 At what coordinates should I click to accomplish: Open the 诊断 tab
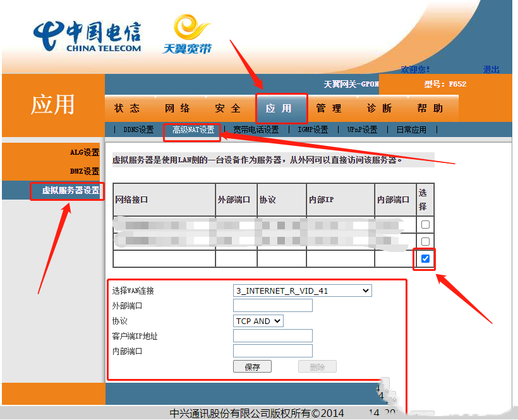[379, 108]
